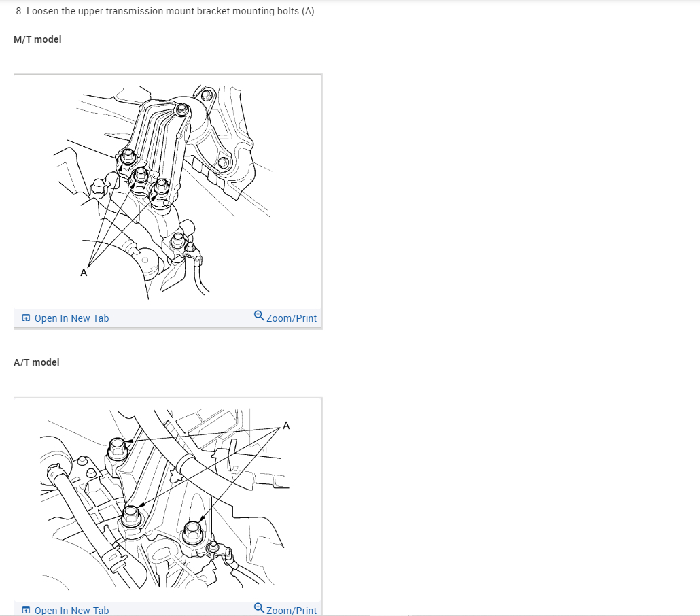
Task: Click the A/T model transmission mount illustration
Action: [x=167, y=500]
